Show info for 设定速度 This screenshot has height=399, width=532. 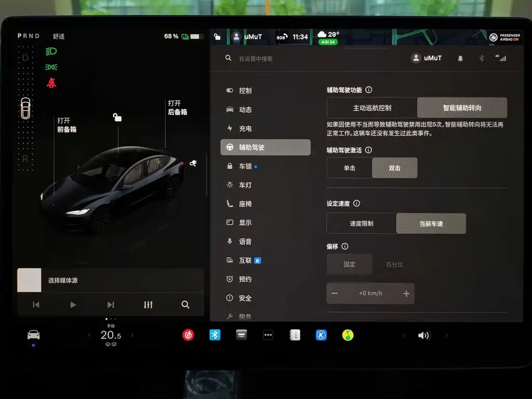[356, 203]
